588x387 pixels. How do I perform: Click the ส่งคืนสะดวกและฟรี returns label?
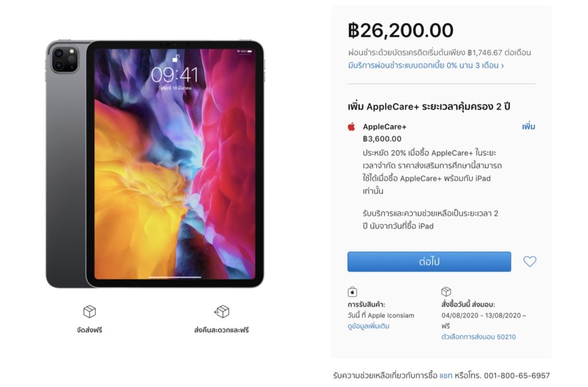tap(221, 330)
